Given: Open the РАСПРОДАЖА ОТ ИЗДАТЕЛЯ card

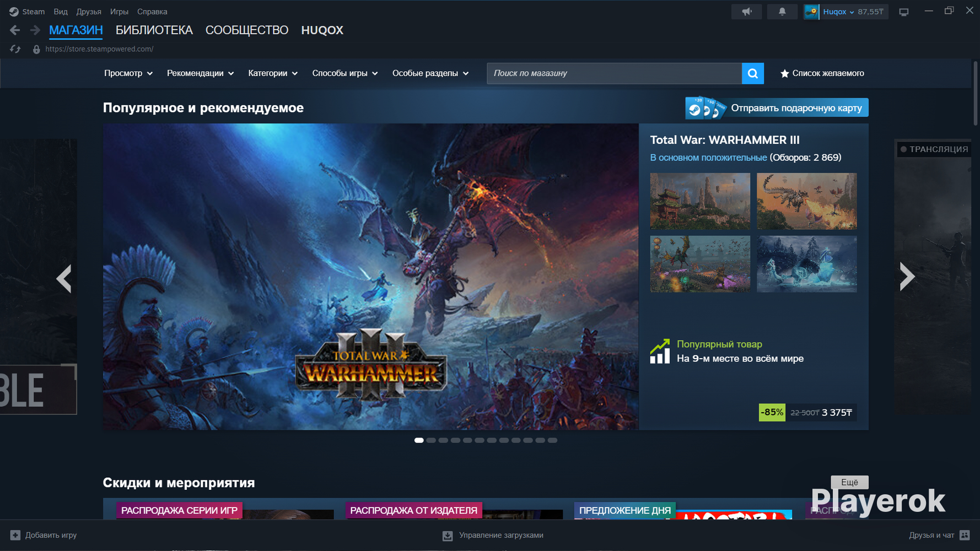Looking at the screenshot, I should point(454,510).
